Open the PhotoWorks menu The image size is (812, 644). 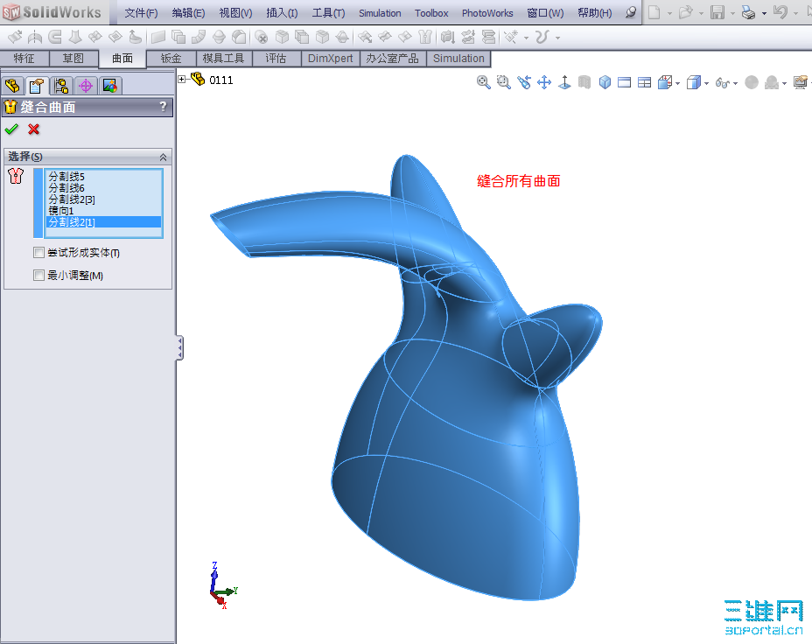(487, 13)
